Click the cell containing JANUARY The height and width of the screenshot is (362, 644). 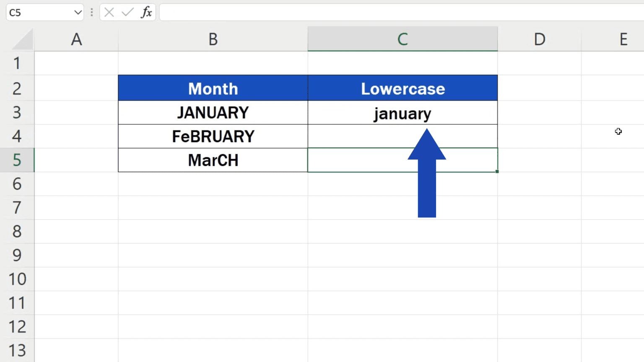click(x=213, y=113)
